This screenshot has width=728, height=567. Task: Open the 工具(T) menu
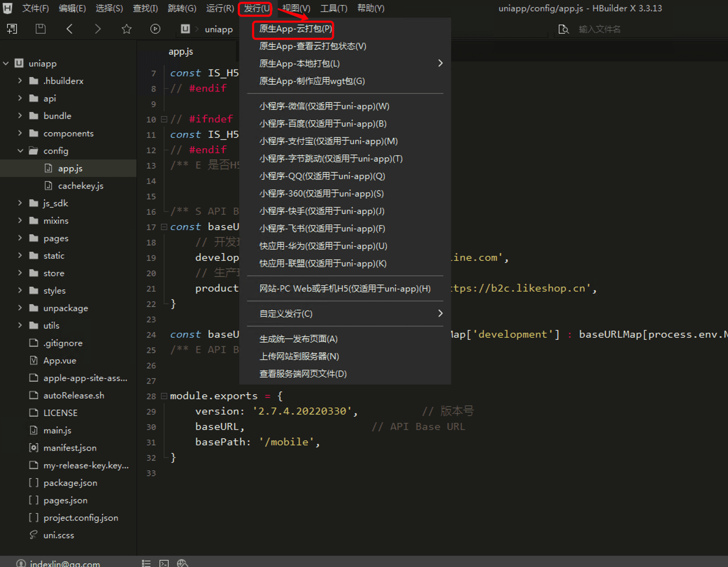334,8
